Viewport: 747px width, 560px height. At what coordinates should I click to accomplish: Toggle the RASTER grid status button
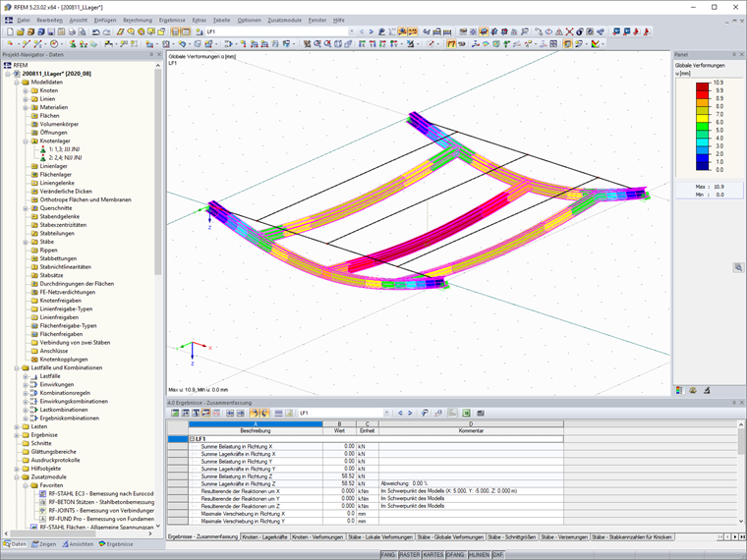[410, 555]
